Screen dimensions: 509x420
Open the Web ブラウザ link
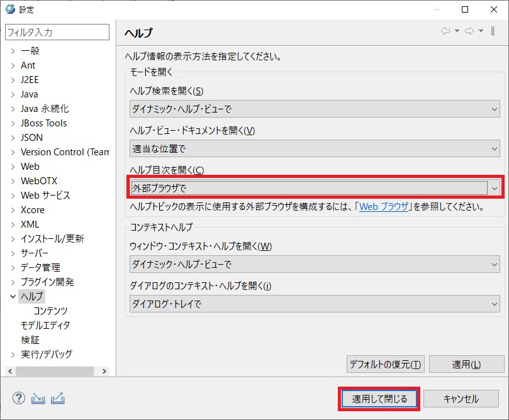pos(384,206)
